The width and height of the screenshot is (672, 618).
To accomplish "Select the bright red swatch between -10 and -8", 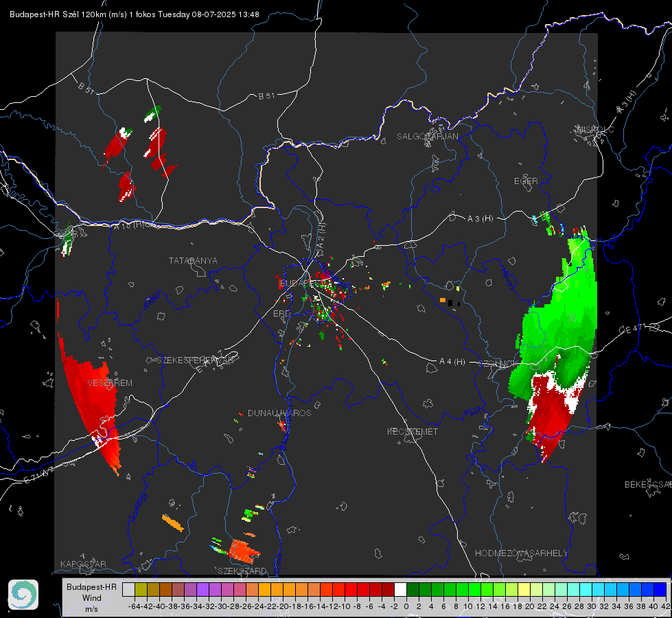I will 351,589.
